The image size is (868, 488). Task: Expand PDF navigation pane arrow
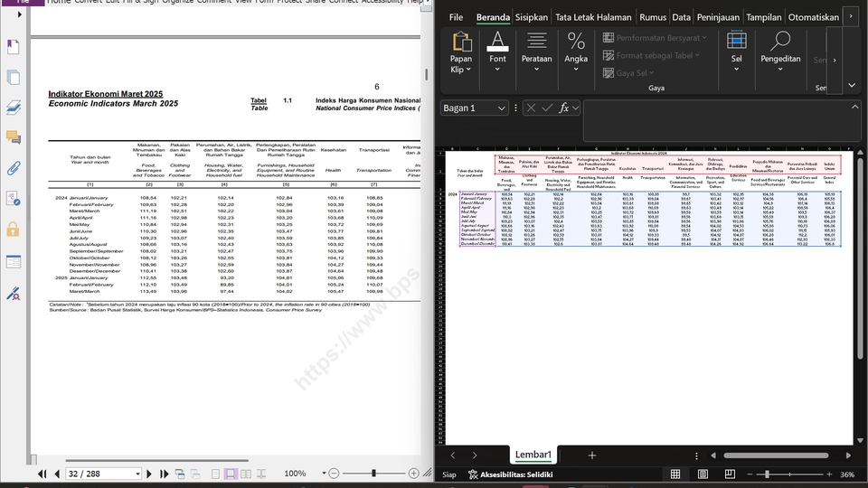(x=19, y=14)
